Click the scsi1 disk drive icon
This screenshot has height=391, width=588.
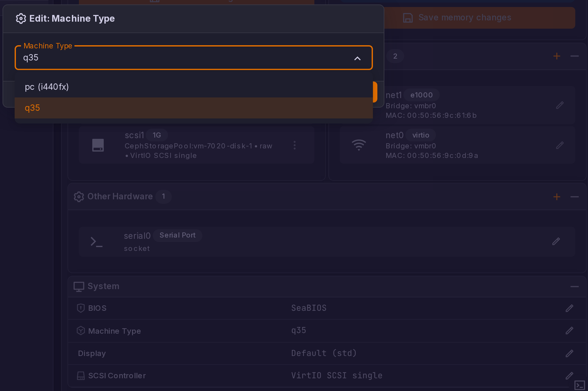coord(98,145)
